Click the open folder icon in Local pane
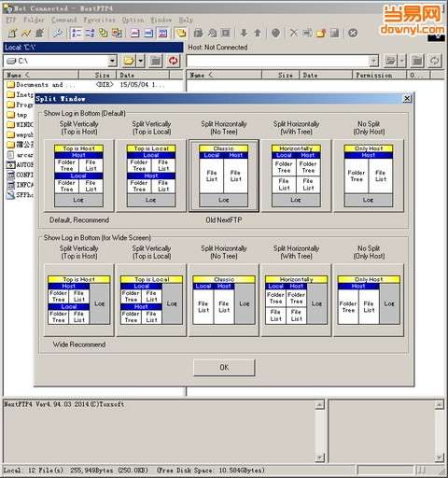 click(x=129, y=61)
